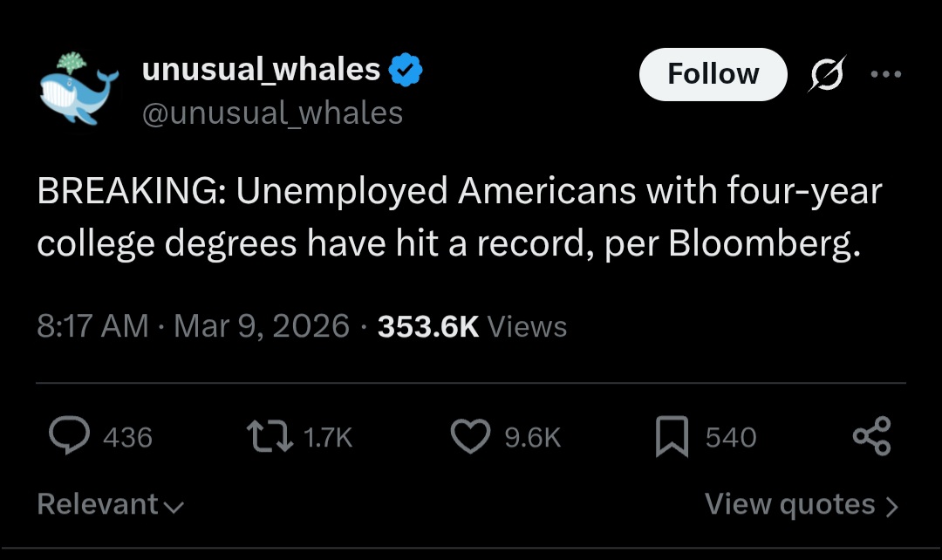Click the BREAKING tweet text
Image resolution: width=942 pixels, height=560 pixels.
click(x=460, y=218)
